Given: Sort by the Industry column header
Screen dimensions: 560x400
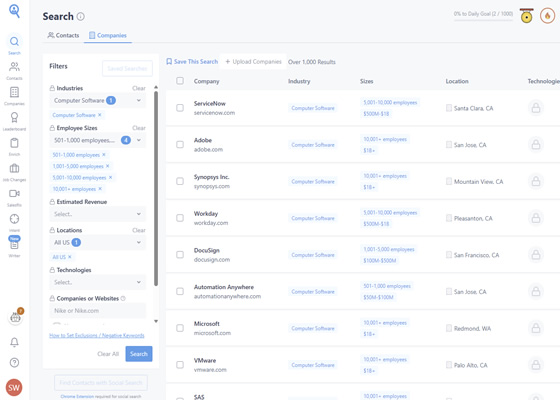Looking at the screenshot, I should coord(299,81).
